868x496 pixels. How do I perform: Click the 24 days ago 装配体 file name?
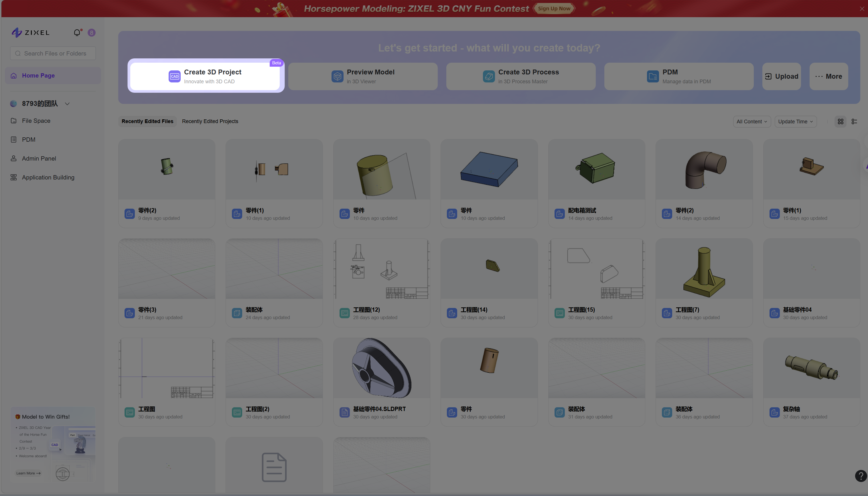(254, 310)
